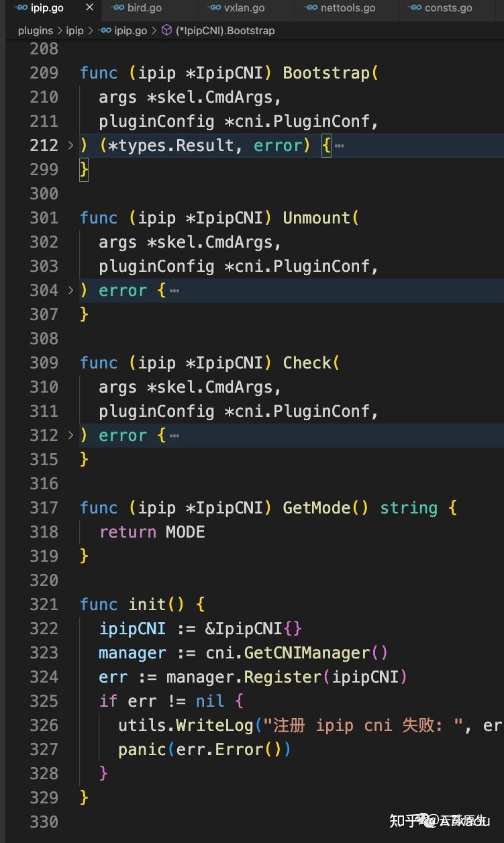Click the Go icon in the breadcrumb bar
The width and height of the screenshot is (504, 843).
tap(105, 30)
